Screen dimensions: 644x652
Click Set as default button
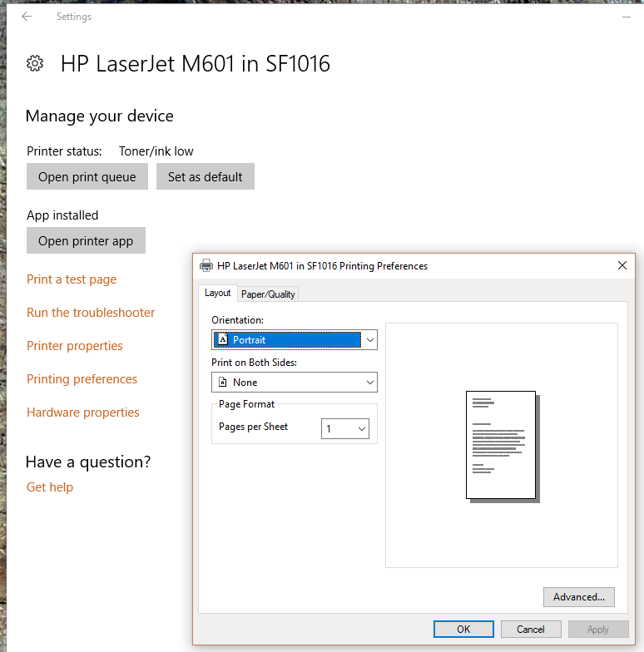205,176
